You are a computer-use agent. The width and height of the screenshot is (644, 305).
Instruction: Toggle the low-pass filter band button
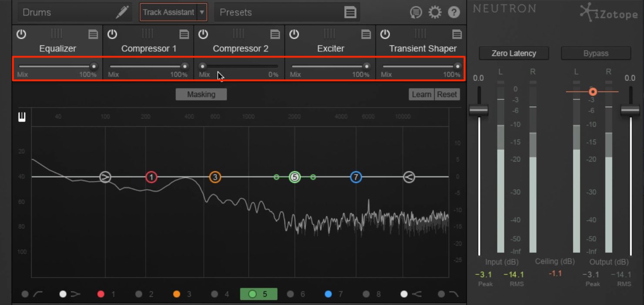tap(448, 294)
